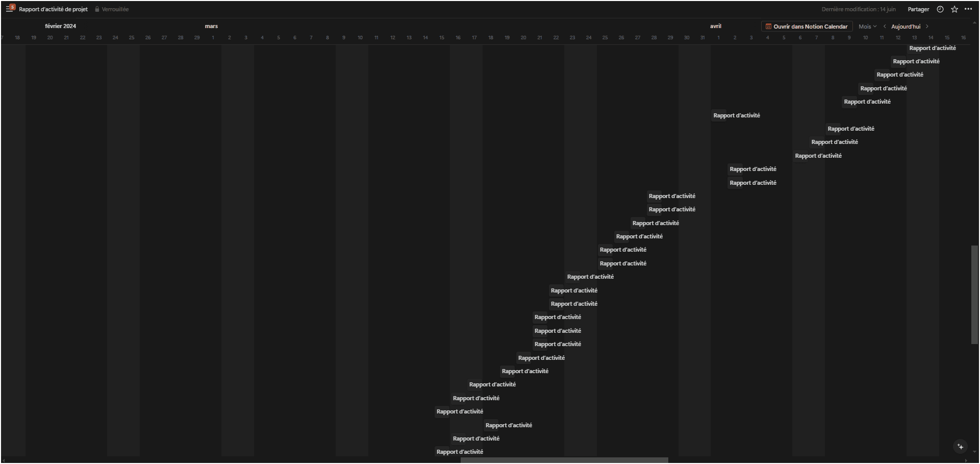This screenshot has width=980, height=464.
Task: Open the sidebar menu with the 5 badge
Action: (10, 9)
